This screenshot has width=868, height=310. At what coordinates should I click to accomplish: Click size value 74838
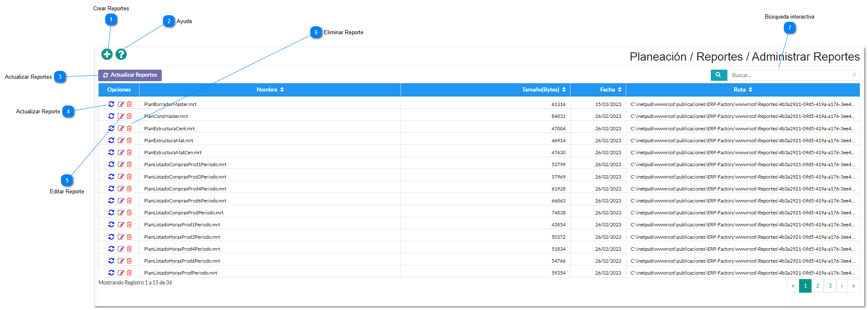[559, 213]
